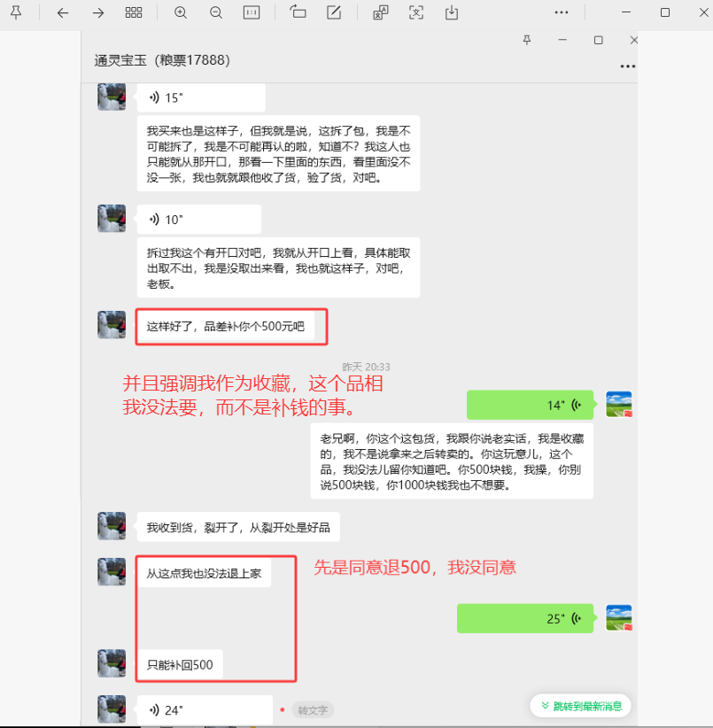This screenshot has height=728, width=713.
Task: Click the 转文字 button
Action: click(314, 709)
